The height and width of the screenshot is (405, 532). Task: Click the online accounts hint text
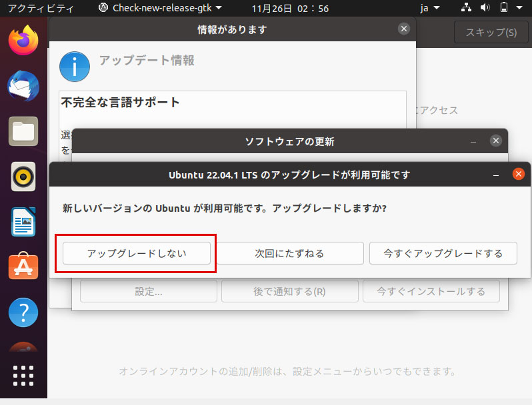coord(287,371)
